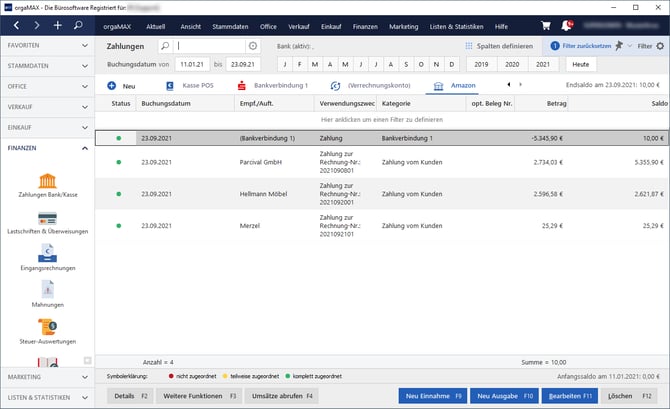Image resolution: width=670 pixels, height=409 pixels.
Task: Focus the Zahlungen search text field
Action: [209, 46]
